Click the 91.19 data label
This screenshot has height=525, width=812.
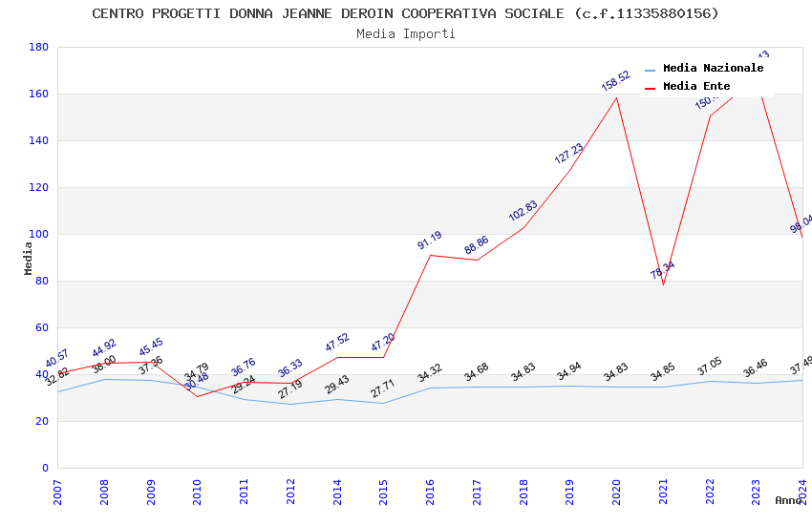430,240
